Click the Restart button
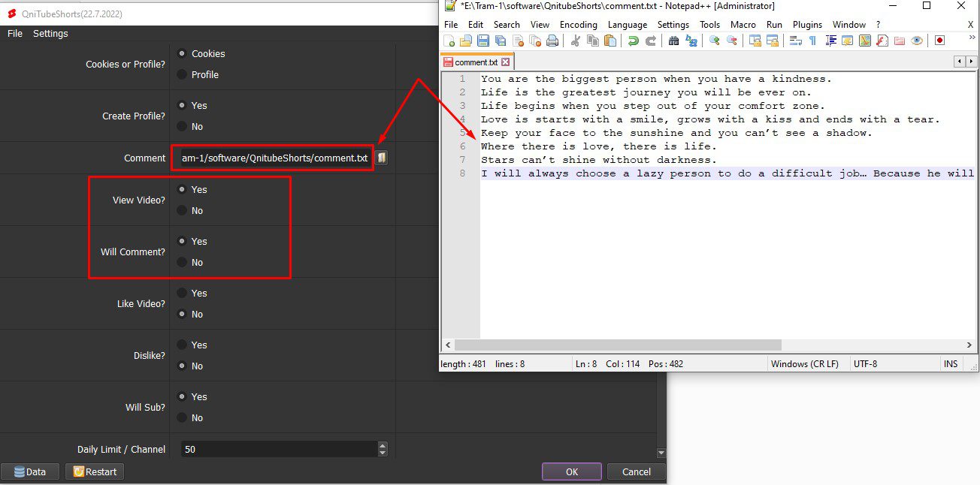This screenshot has height=485, width=980. coord(95,471)
